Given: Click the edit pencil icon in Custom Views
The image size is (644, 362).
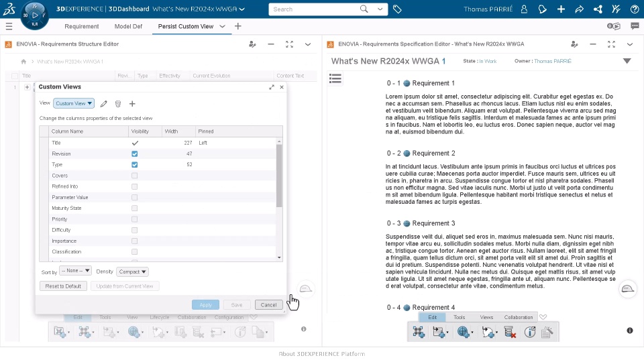Looking at the screenshot, I should [103, 104].
